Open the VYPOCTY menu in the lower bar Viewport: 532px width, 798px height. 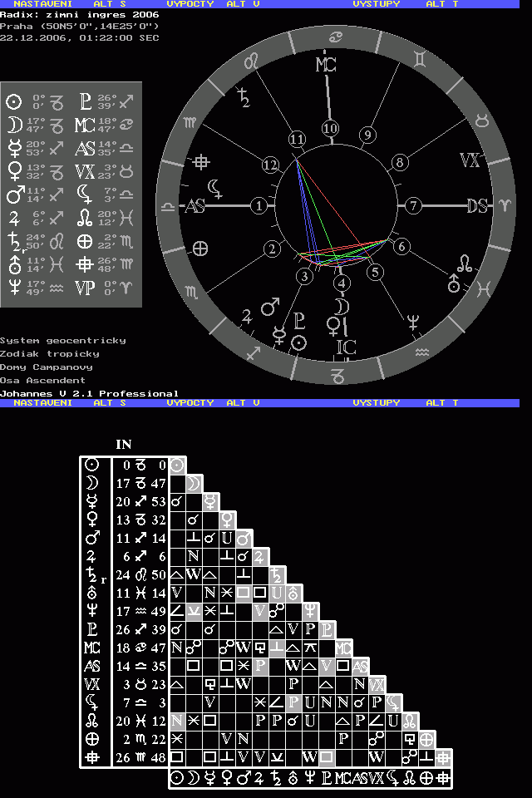point(190,402)
